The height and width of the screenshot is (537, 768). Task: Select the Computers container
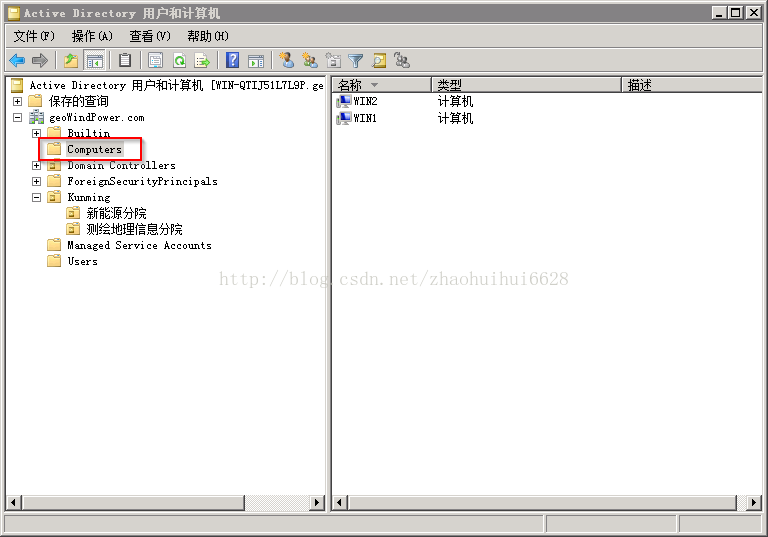point(94,149)
